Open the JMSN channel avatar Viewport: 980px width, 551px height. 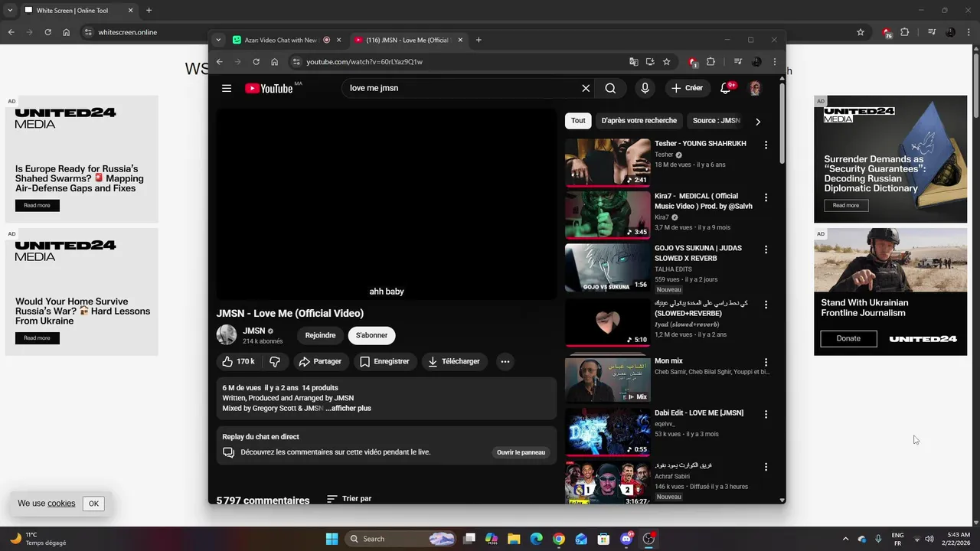[227, 334]
